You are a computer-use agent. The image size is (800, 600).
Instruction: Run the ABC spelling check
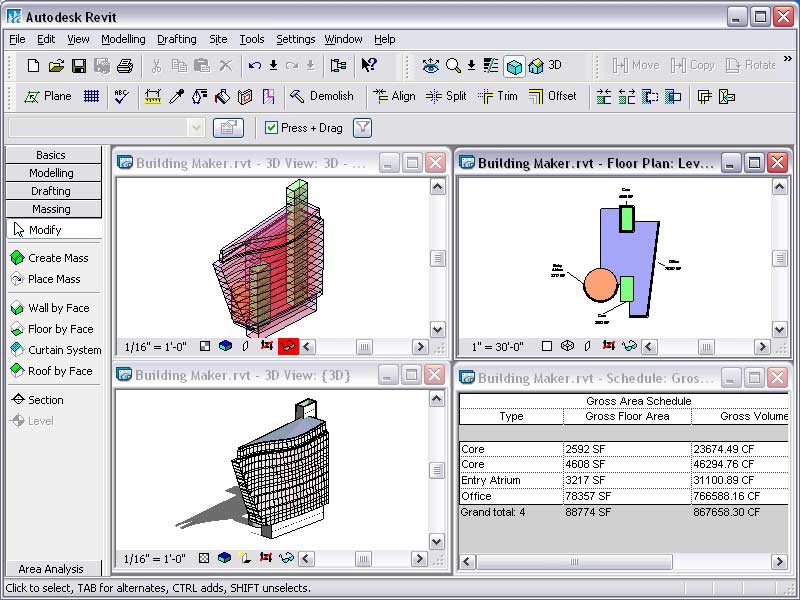pyautogui.click(x=122, y=96)
